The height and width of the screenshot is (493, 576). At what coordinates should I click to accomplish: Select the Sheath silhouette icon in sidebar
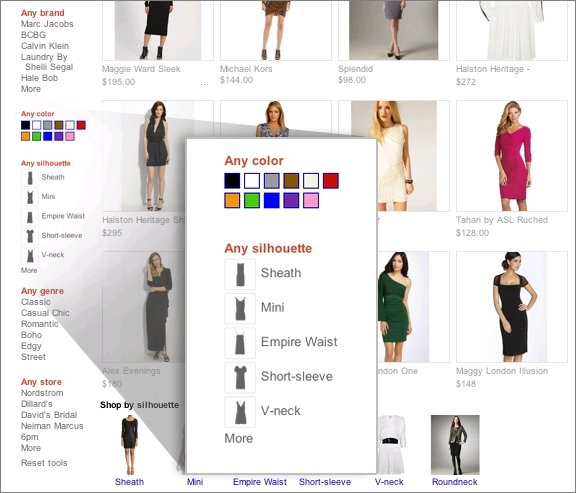point(30,178)
